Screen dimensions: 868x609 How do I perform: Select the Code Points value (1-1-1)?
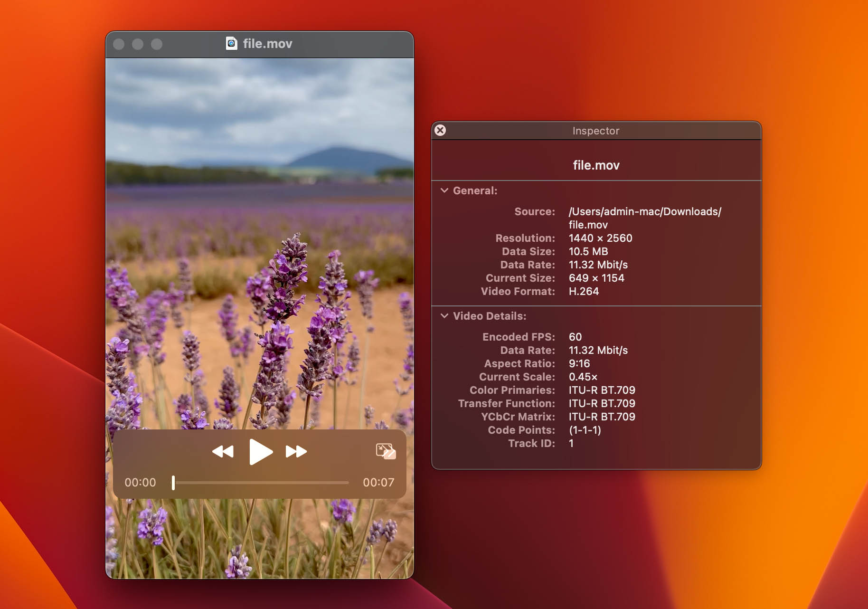(585, 430)
